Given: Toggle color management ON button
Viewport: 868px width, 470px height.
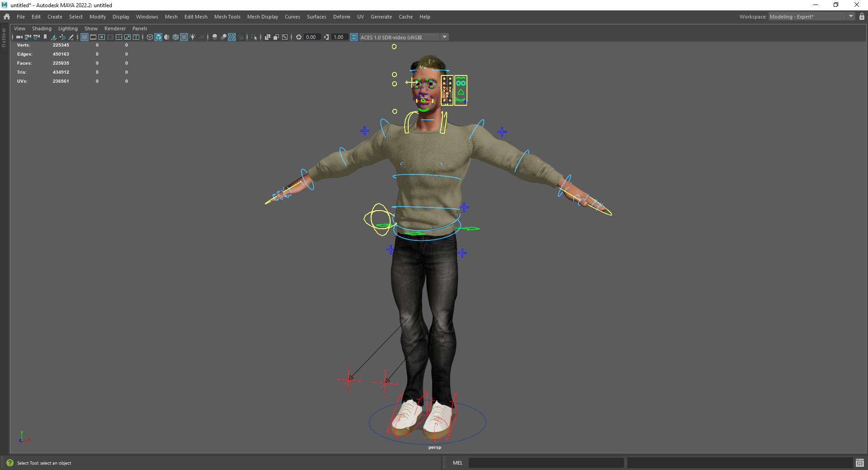Looking at the screenshot, I should tap(354, 37).
